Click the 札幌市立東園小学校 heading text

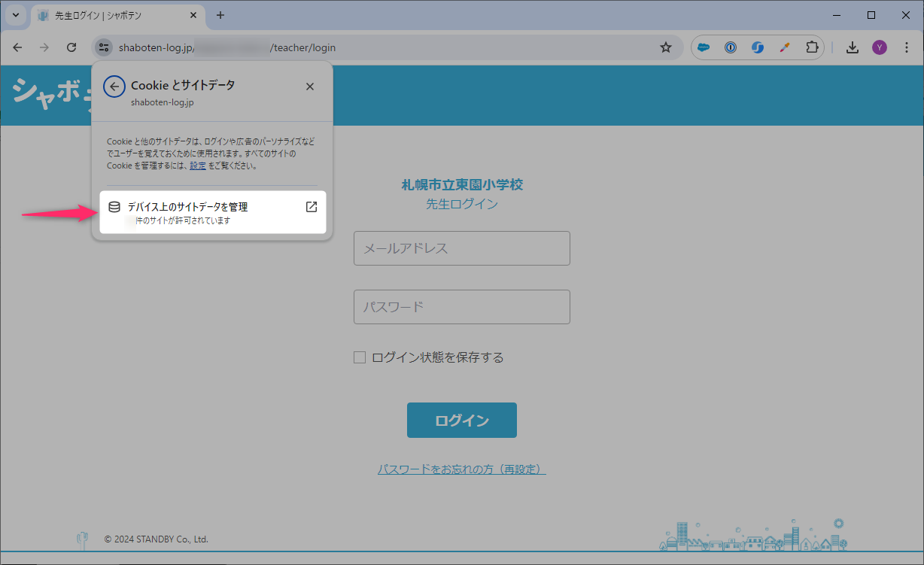coord(462,184)
